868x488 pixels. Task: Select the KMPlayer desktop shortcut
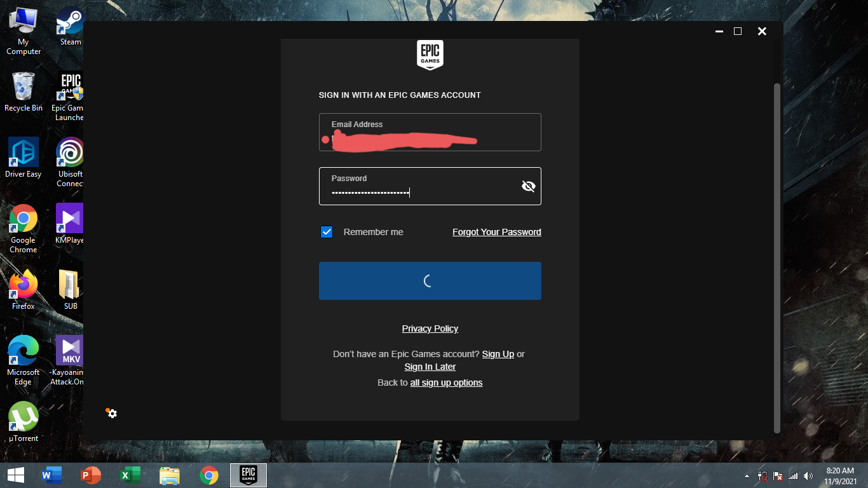click(x=69, y=224)
